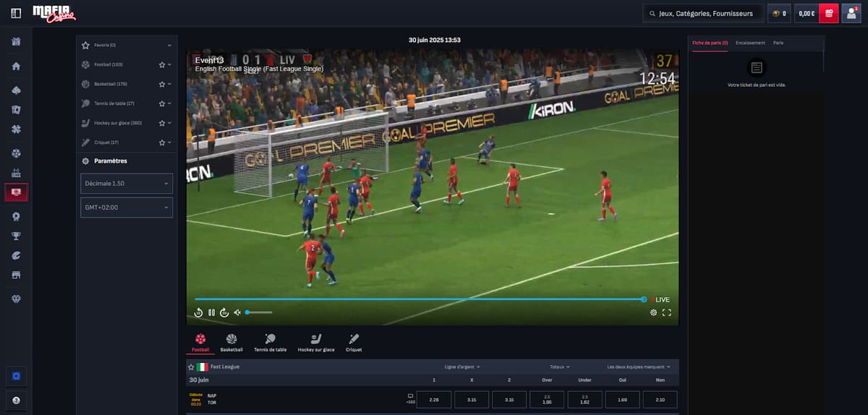Click the red deposit wallet button
Screen dimensions: 868x415
828,13
